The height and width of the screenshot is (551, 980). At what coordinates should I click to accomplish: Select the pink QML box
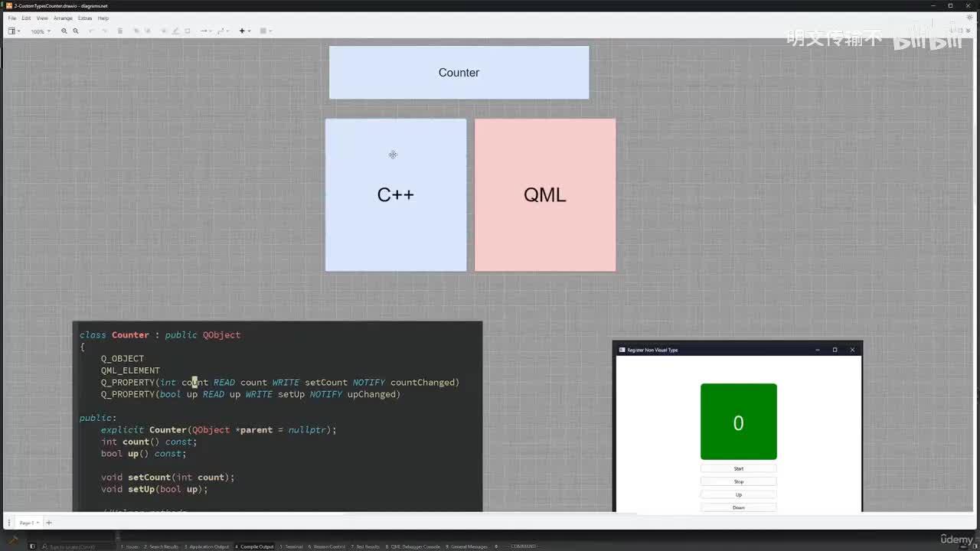pos(545,194)
